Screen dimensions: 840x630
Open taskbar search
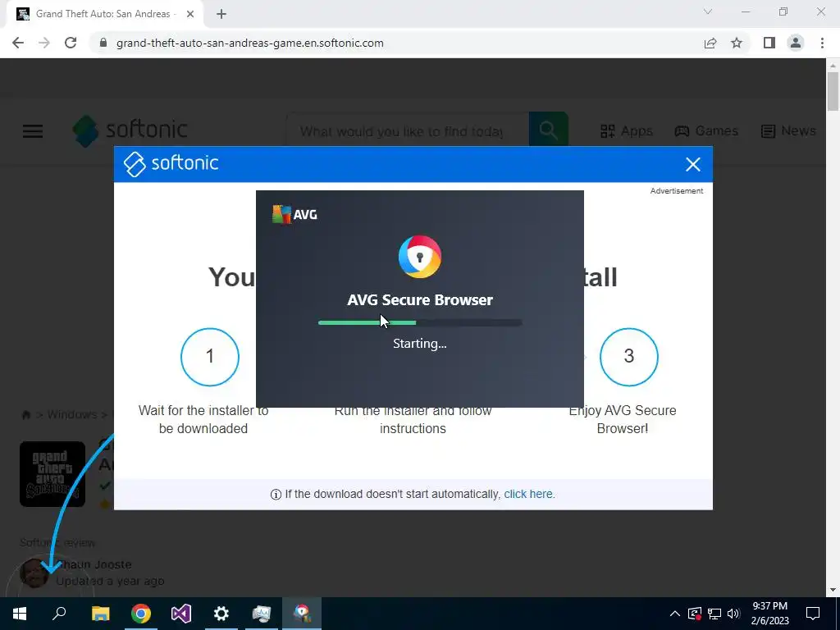point(59,614)
